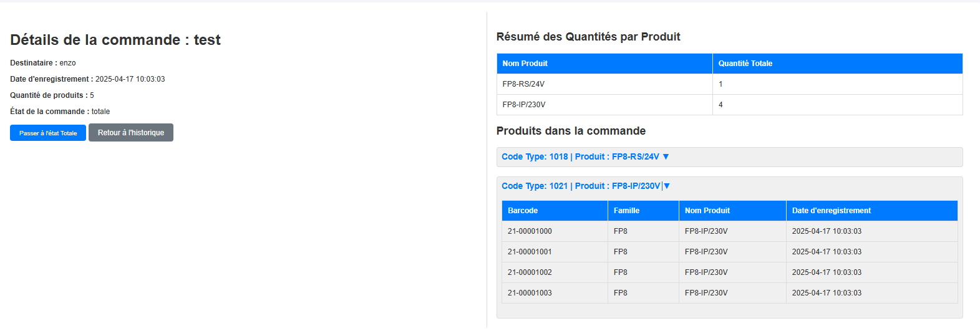The width and height of the screenshot is (980, 336).
Task: Click the arrow icon beside FP8-IP/230V
Action: coord(667,186)
